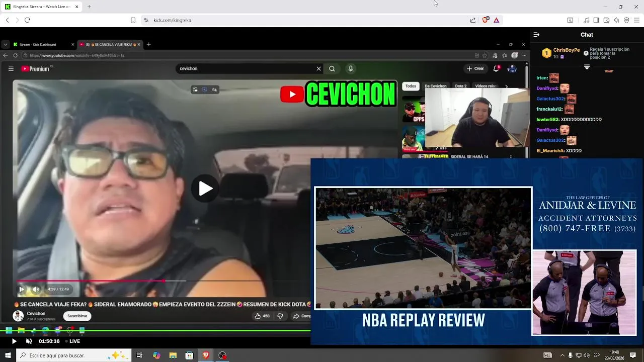This screenshot has width=644, height=362.
Task: Dislike the YouTube video
Action: (x=280, y=316)
